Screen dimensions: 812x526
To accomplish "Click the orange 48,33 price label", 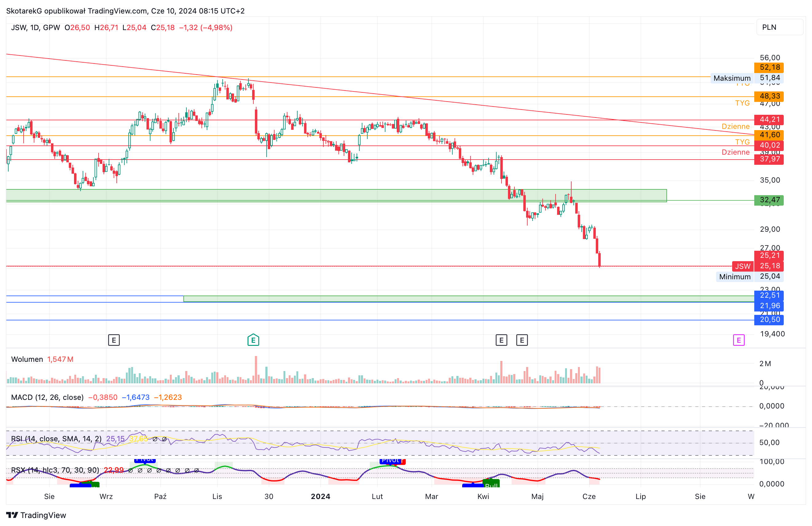I will (769, 96).
